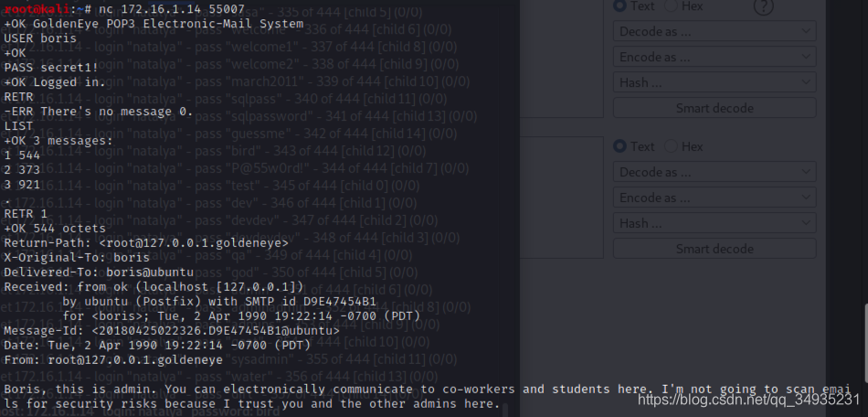Click Smart decode in second decoder box
Screen dimensions: 868x417
715,249
